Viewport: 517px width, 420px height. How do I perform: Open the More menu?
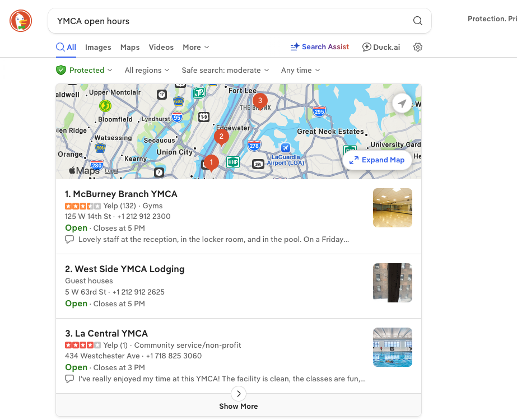click(196, 47)
